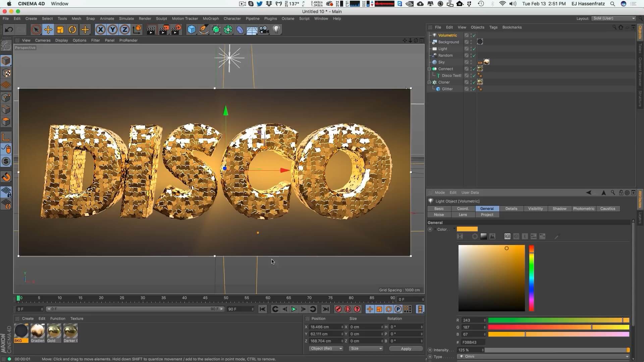Select the Rotate tool icon
The height and width of the screenshot is (362, 644).
(x=72, y=30)
